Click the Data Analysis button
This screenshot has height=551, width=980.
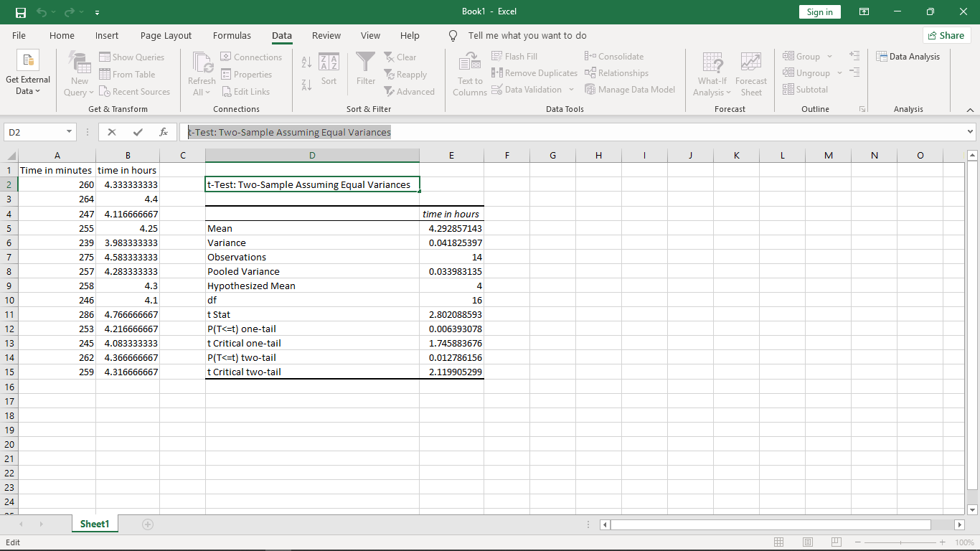coord(908,57)
